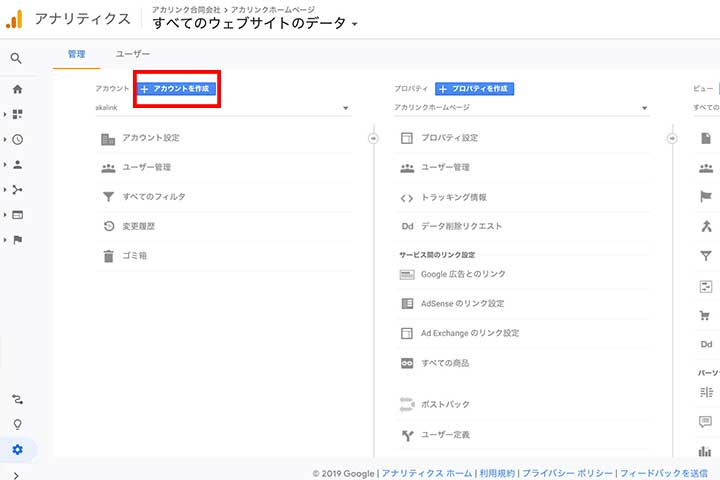The width and height of the screenshot is (720, 480).
Task: Click arrow circle between property and view columns
Action: click(x=672, y=138)
